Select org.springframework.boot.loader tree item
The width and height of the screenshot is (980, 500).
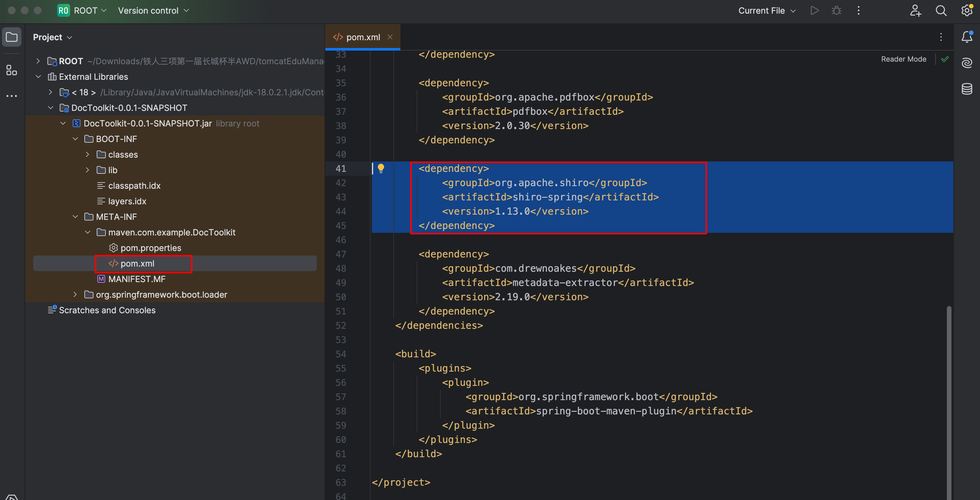[161, 294]
